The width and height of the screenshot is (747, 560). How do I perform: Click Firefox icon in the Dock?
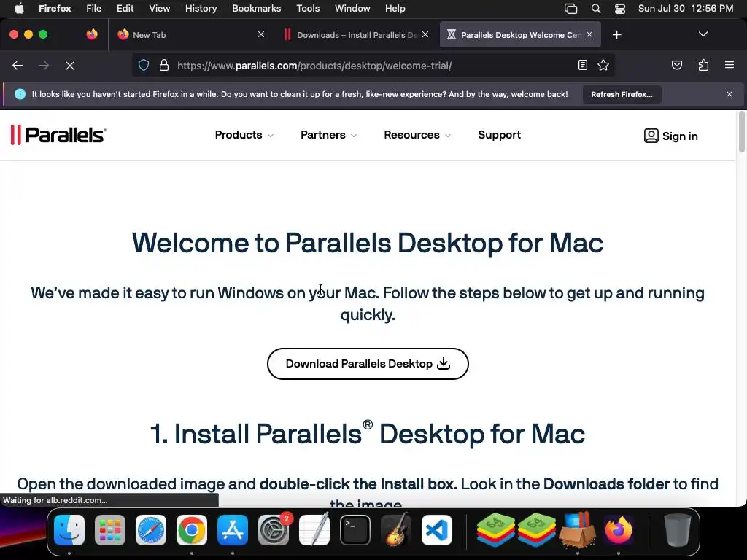pos(619,530)
